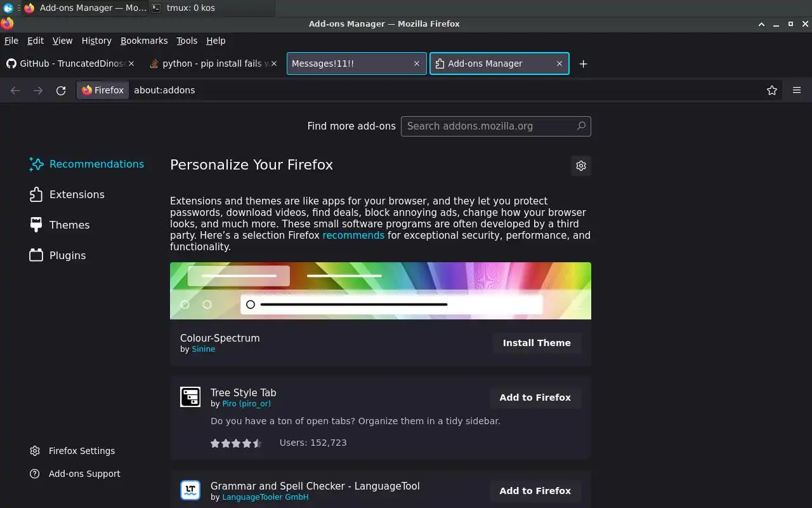Open author Sinine's profile link
This screenshot has width=812, height=508.
point(204,349)
